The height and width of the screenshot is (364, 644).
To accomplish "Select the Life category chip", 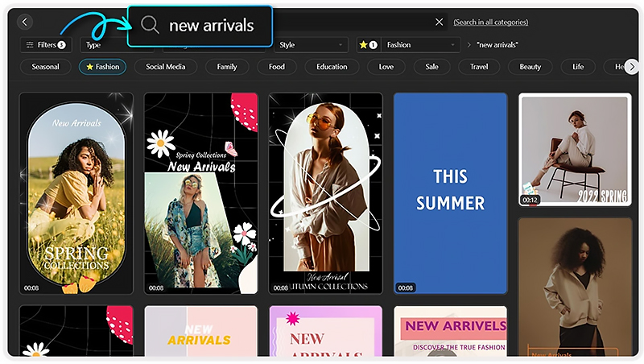I will click(x=578, y=67).
